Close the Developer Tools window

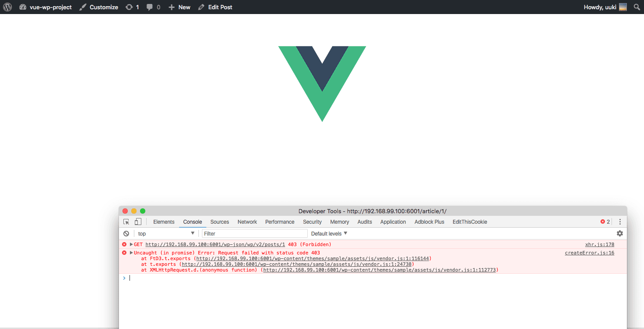(x=125, y=211)
